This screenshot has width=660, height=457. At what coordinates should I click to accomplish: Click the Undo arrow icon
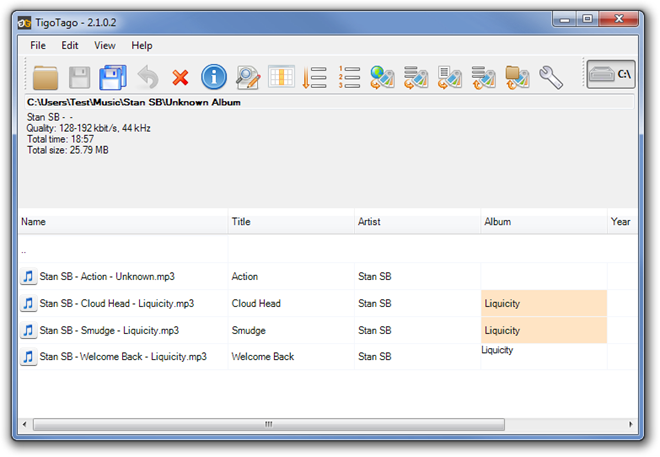click(x=148, y=77)
